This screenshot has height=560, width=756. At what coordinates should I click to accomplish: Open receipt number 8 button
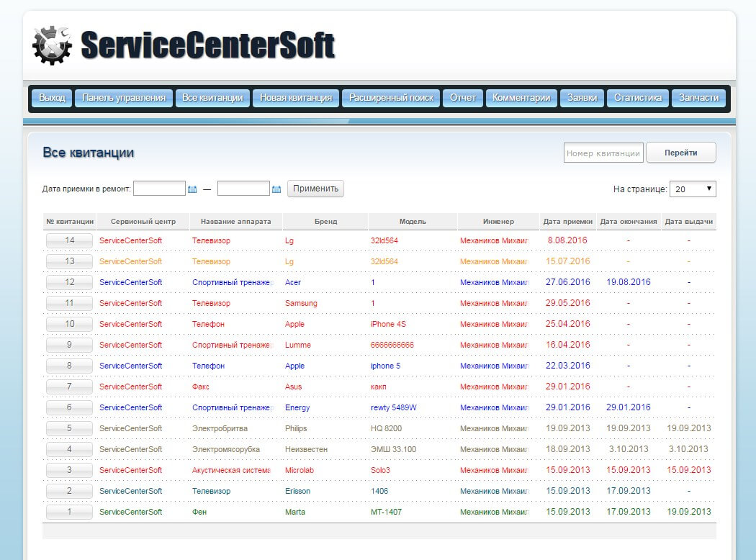pos(69,366)
